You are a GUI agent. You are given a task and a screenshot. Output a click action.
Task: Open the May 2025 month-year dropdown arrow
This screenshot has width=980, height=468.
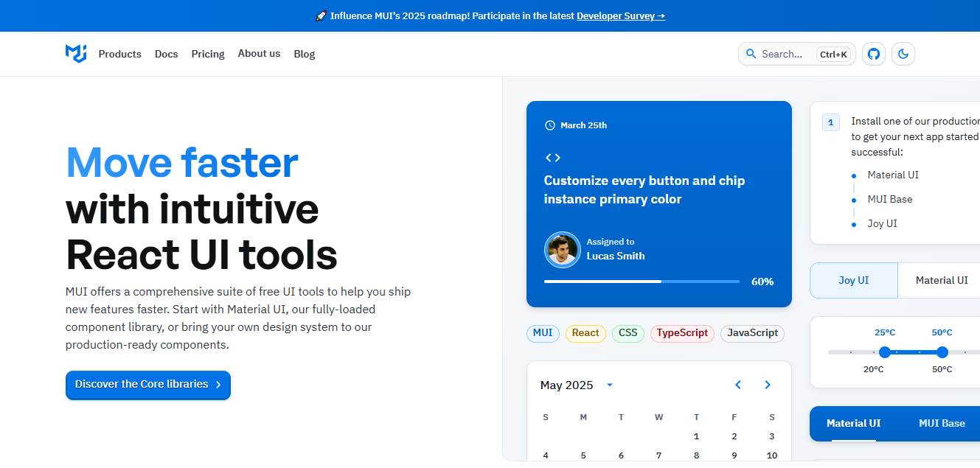pyautogui.click(x=610, y=385)
